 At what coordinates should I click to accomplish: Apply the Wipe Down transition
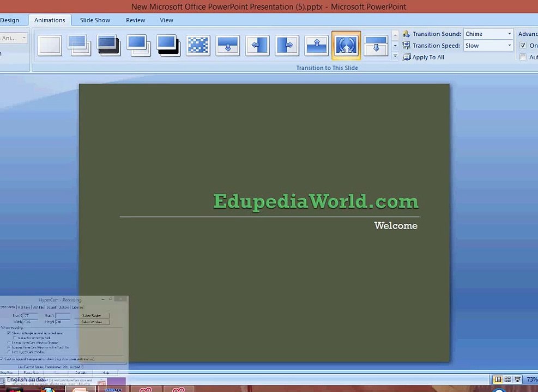pyautogui.click(x=228, y=45)
